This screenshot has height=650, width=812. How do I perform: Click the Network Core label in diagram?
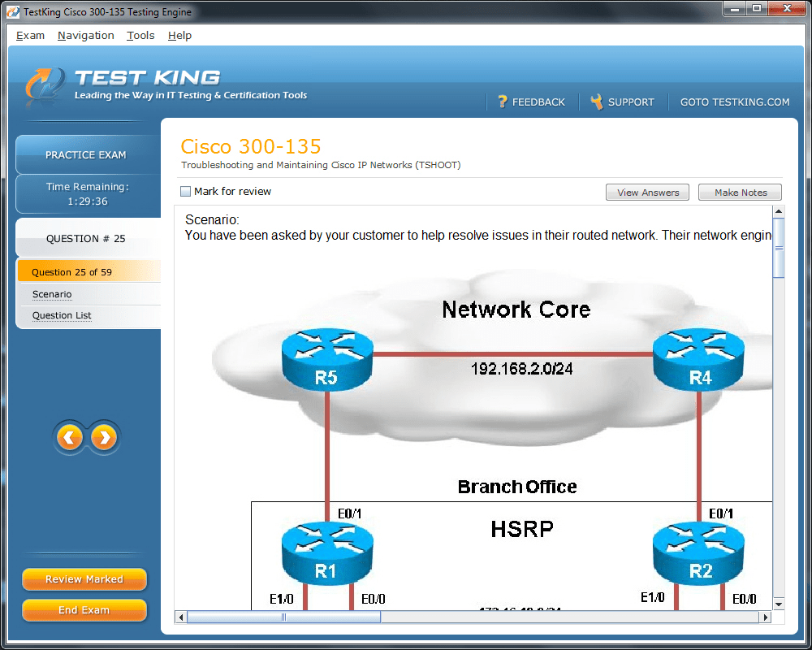coord(516,310)
